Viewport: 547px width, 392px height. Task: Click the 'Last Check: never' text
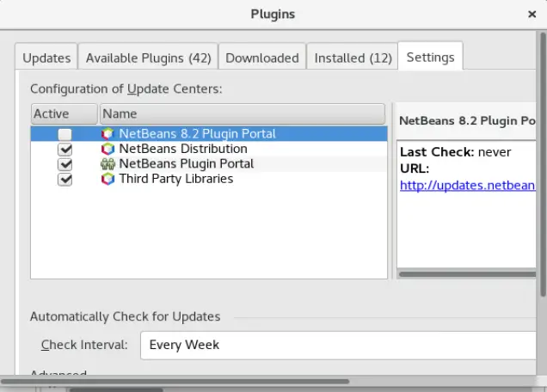455,152
